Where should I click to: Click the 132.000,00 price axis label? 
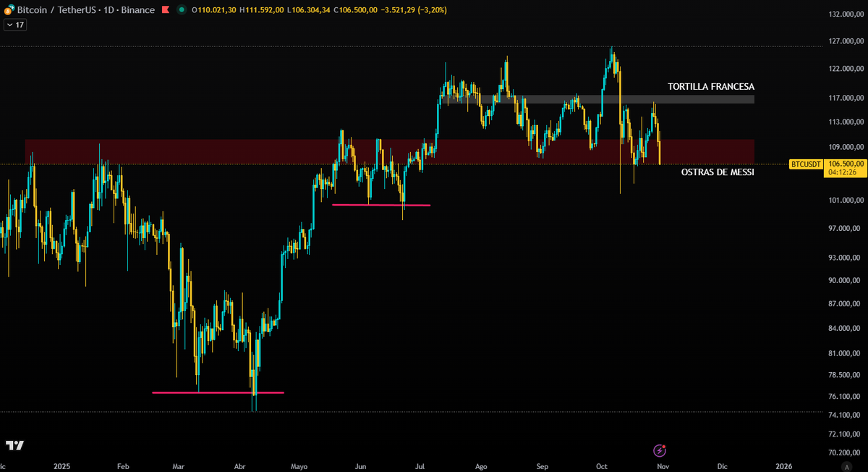pyautogui.click(x=845, y=14)
